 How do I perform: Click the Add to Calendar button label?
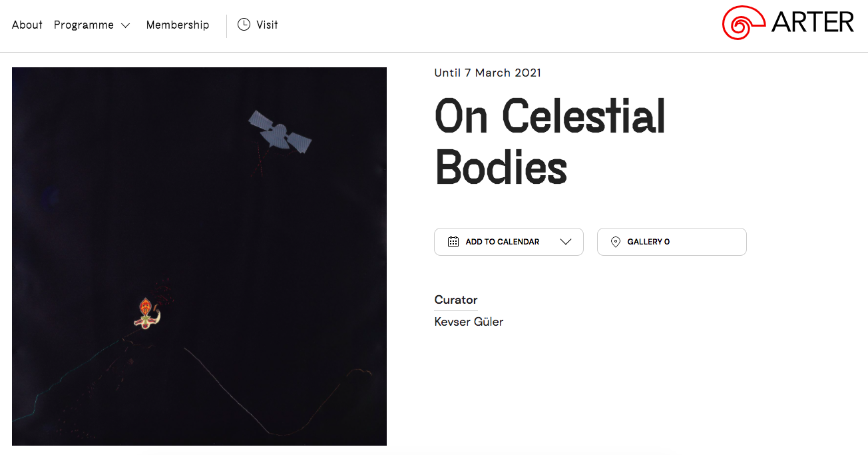pos(503,242)
